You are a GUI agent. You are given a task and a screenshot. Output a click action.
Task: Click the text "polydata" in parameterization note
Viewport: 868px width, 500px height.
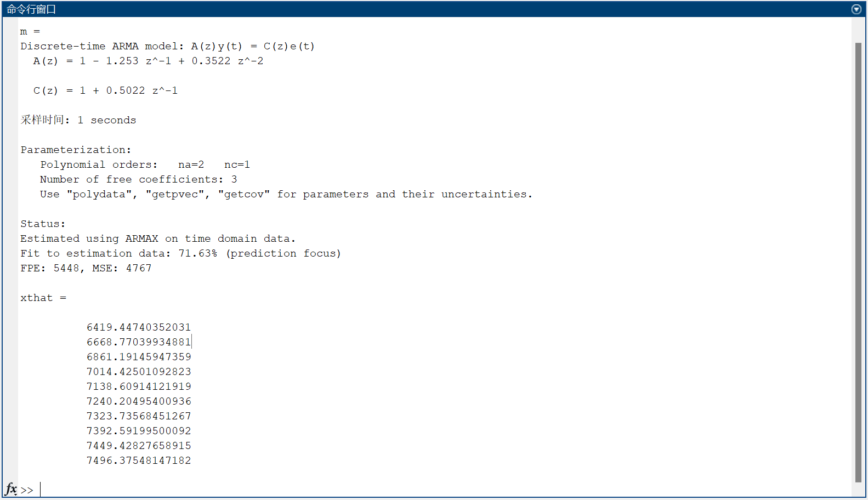tap(99, 194)
